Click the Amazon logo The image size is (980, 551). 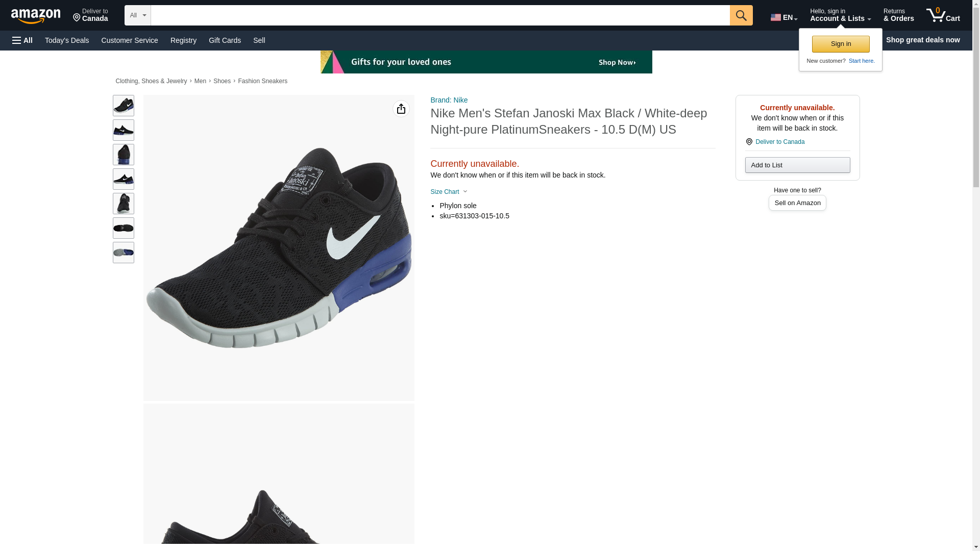(36, 16)
